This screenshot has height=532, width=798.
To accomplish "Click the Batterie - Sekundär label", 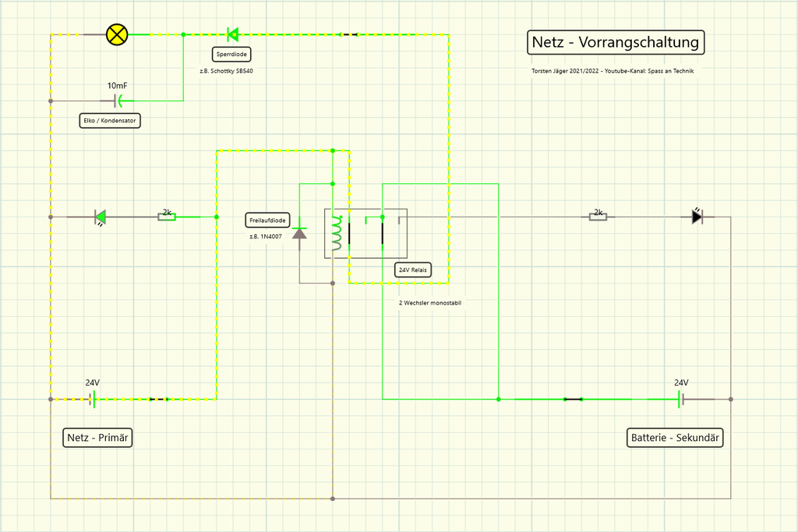I will pyautogui.click(x=675, y=438).
